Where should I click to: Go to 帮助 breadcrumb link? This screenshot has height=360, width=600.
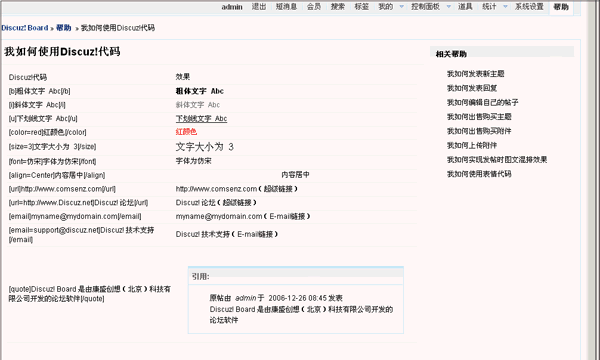tap(64, 28)
